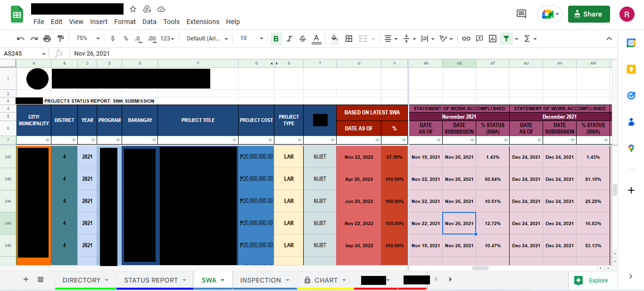Open the Insert menu
This screenshot has width=644, height=291.
(99, 22)
